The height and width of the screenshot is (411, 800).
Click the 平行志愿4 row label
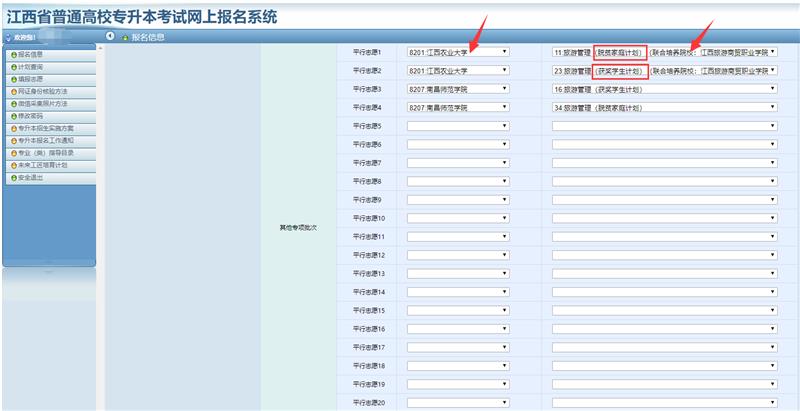pyautogui.click(x=367, y=108)
